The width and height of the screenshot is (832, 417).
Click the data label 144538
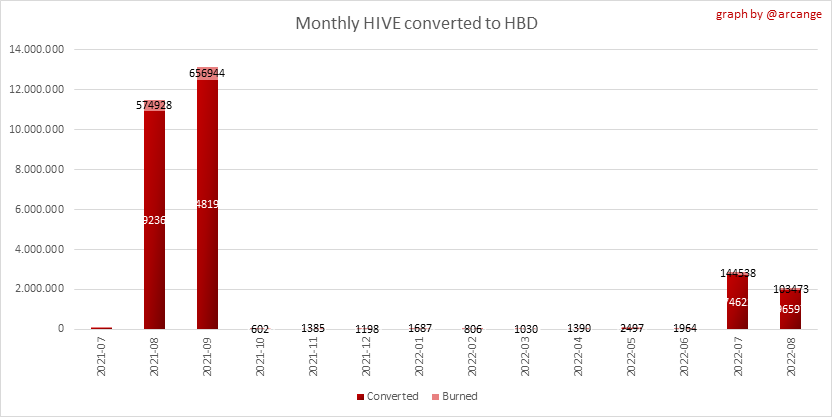pos(738,273)
